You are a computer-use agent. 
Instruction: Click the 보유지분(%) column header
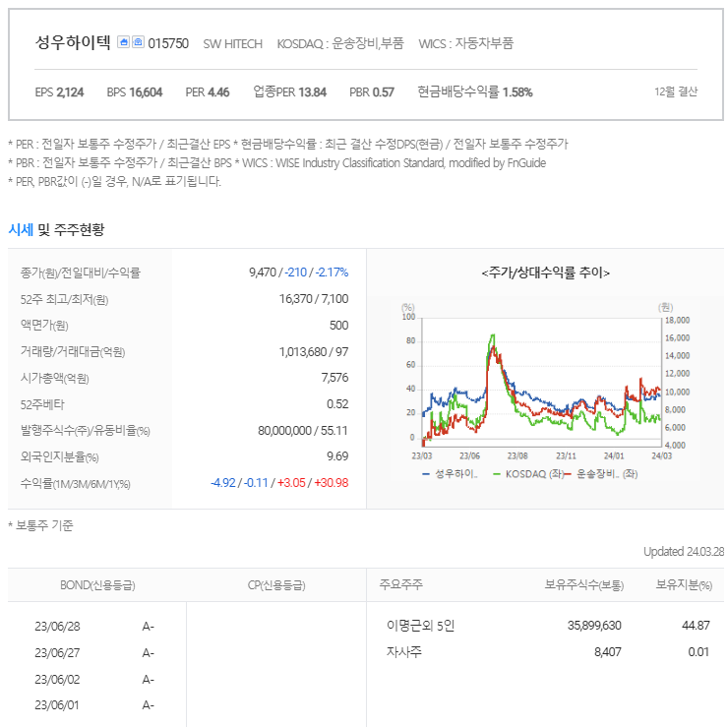pos(684,585)
